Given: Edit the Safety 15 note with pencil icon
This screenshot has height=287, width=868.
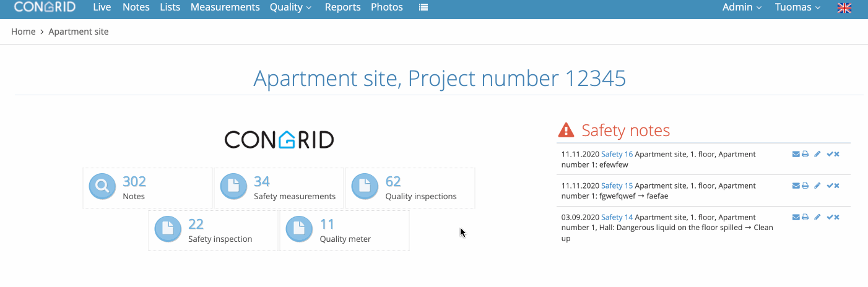Looking at the screenshot, I should tap(817, 186).
